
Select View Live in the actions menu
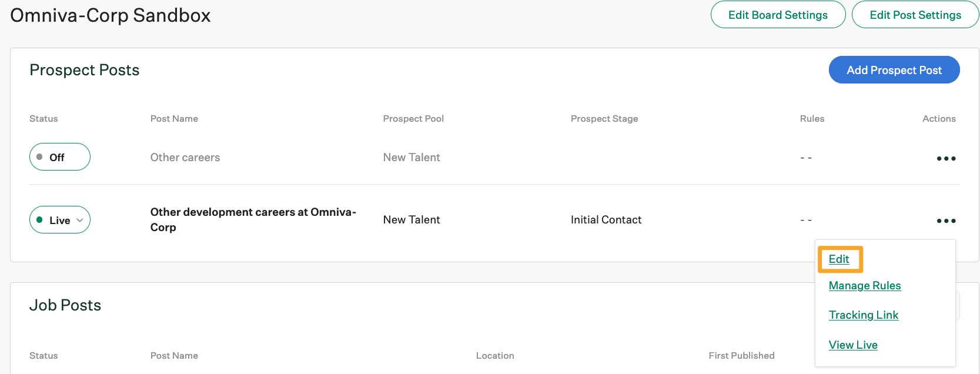point(852,345)
